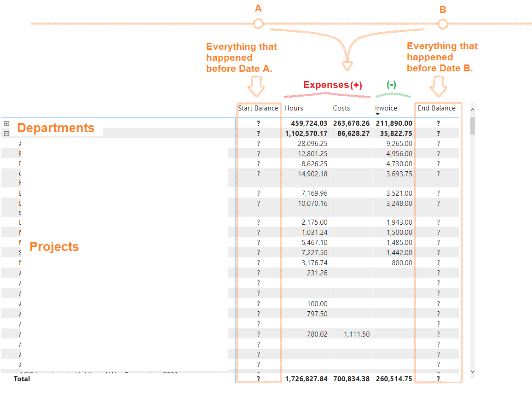The height and width of the screenshot is (396, 532).
Task: Select the 780.02 hours cell
Action: [x=317, y=334]
